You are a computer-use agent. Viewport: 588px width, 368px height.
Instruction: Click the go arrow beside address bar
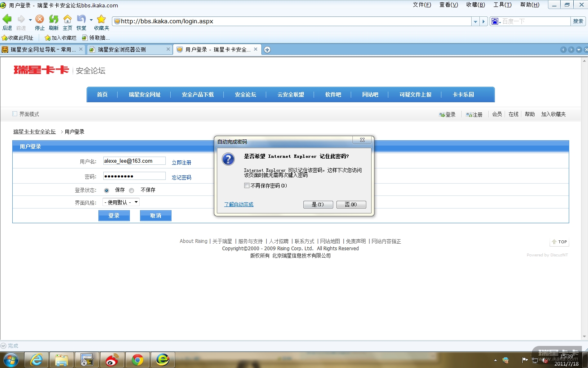484,21
